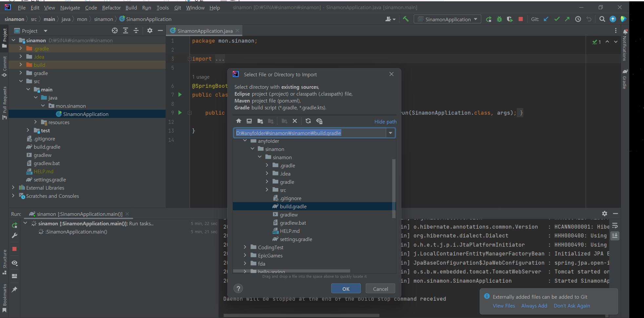
Task: Expand the resources folder in Project tree
Action: tap(35, 122)
